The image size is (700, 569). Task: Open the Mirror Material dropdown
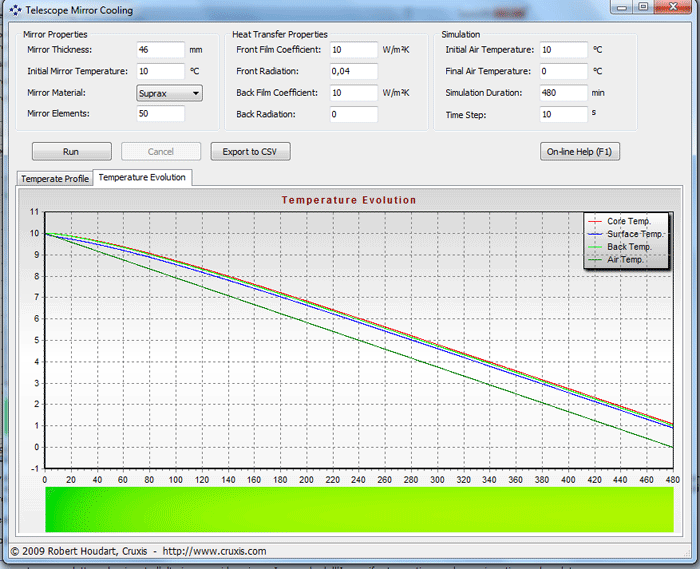(169, 93)
